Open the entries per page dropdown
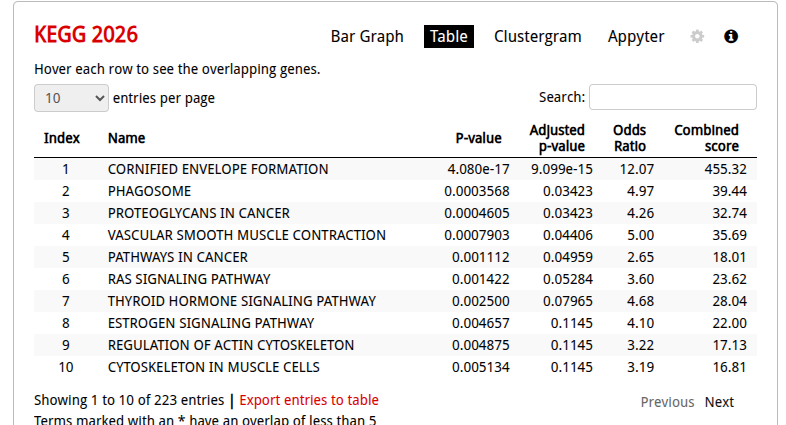Viewport: 786px width, 425px height. (x=71, y=98)
